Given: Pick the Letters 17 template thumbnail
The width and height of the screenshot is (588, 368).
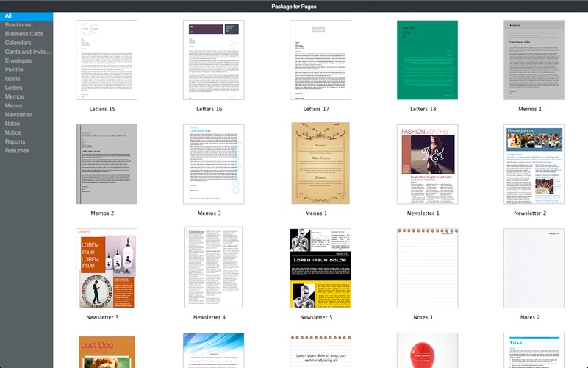Looking at the screenshot, I should coord(320,60).
